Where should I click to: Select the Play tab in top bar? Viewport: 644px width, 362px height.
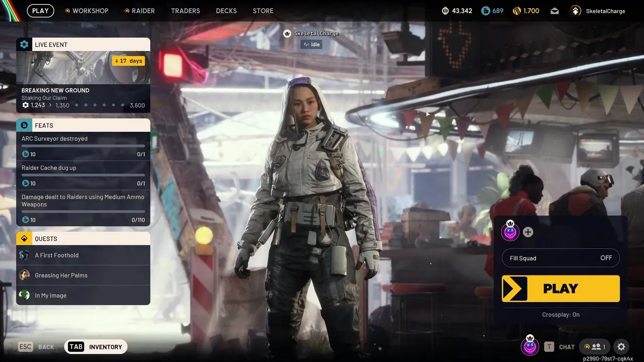tap(41, 11)
